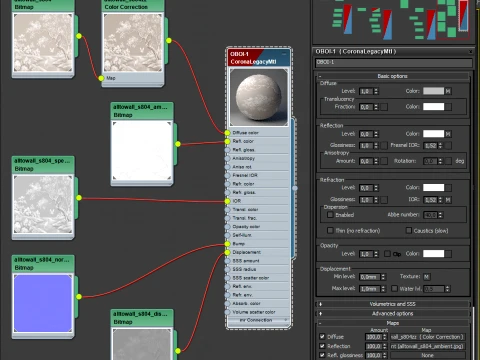Image resolution: width=480 pixels, height=360 pixels.
Task: Click the Displacement Min level field
Action: (370, 277)
